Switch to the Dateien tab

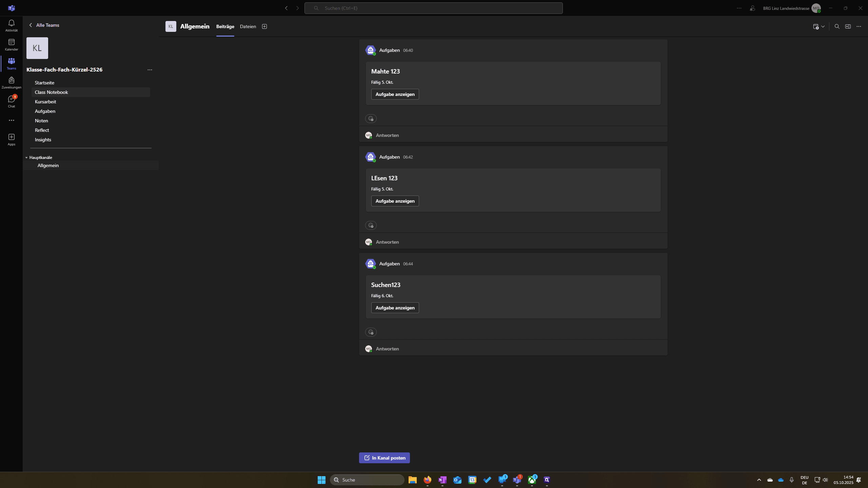coord(248,26)
